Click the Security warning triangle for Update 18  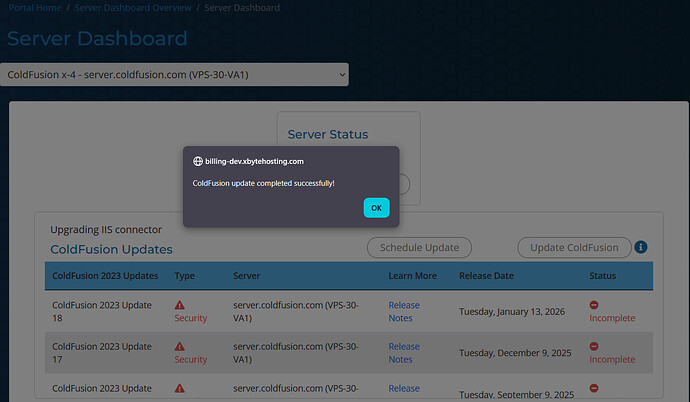(x=180, y=305)
